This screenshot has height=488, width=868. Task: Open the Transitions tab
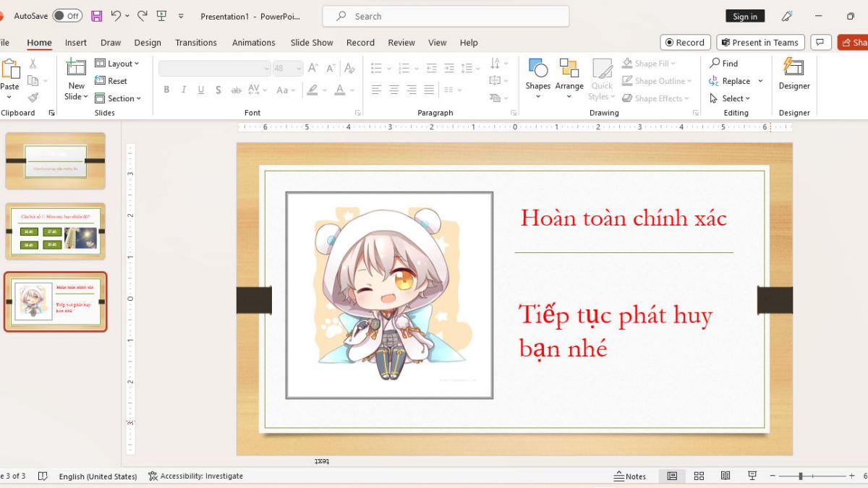pyautogui.click(x=195, y=43)
